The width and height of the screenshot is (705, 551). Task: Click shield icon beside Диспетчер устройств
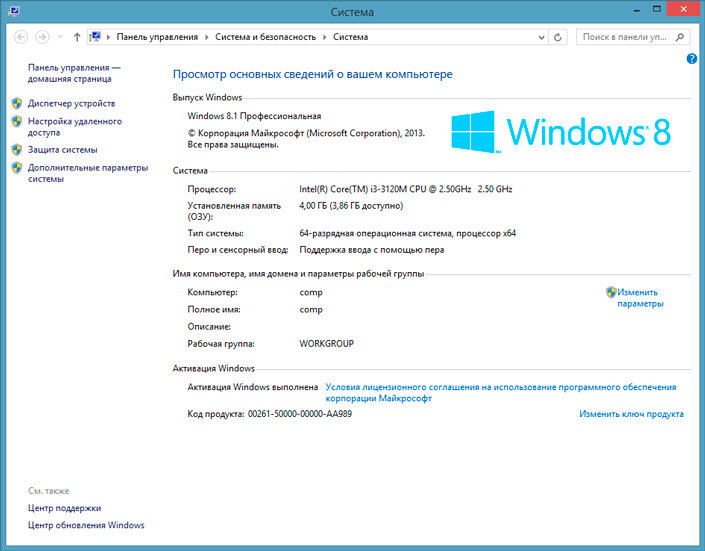coord(17,103)
